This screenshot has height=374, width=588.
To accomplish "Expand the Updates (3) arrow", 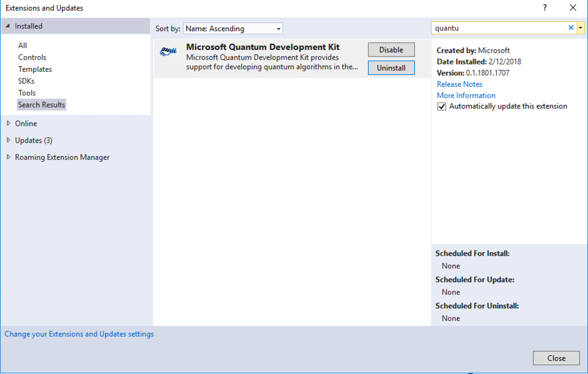I will (8, 140).
